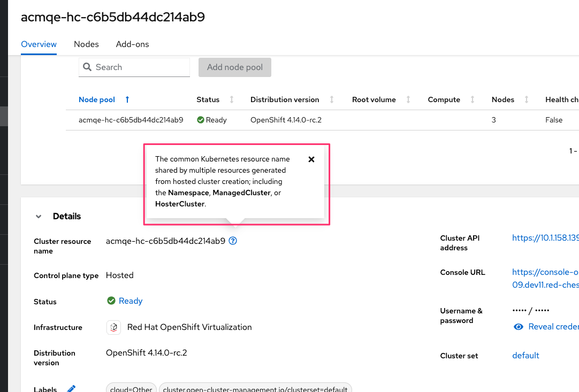Open the default cluster set link
This screenshot has width=579, height=392.
click(x=525, y=356)
